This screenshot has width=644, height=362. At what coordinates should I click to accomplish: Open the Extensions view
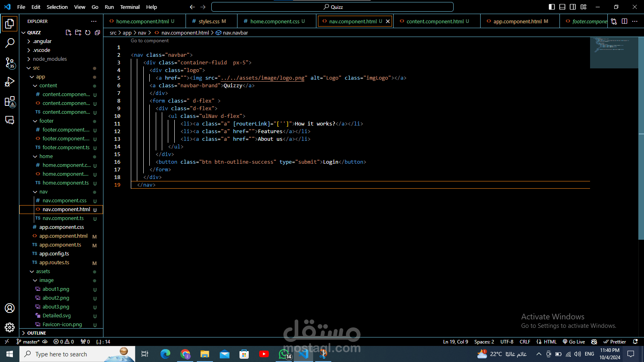click(10, 101)
